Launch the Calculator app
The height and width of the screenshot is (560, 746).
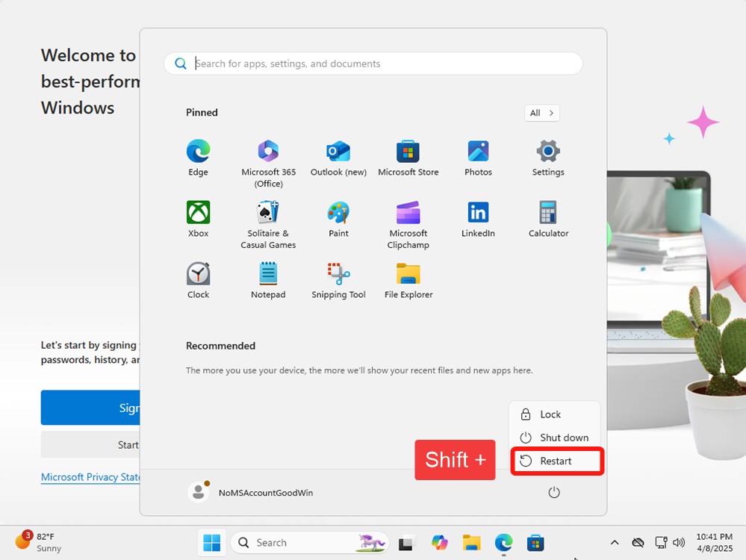[548, 220]
